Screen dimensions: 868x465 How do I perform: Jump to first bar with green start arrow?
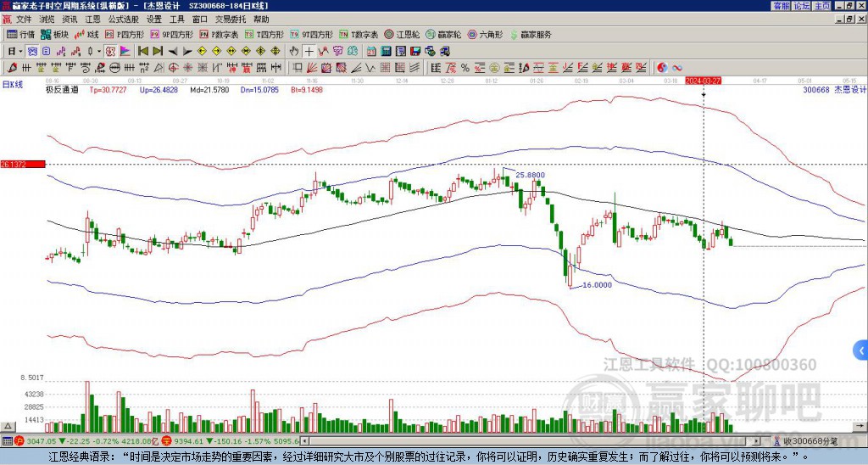142,52
